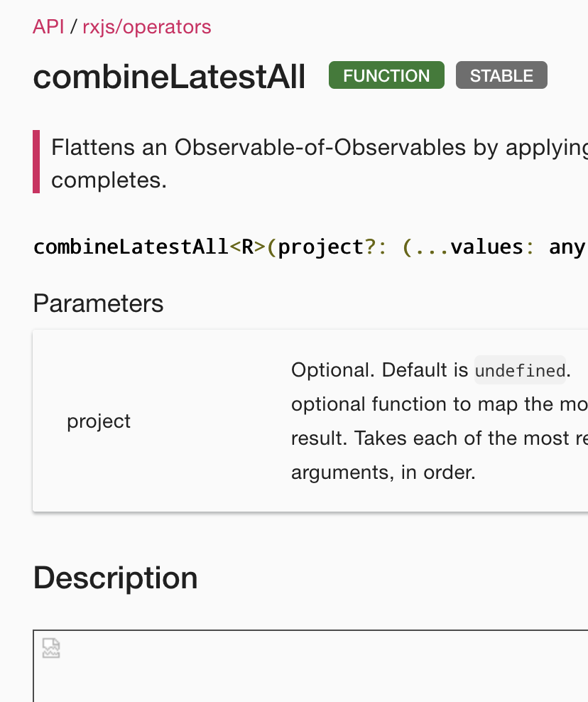588x702 pixels.
Task: Click the pink blockquote bar beside summary
Action: click(36, 161)
